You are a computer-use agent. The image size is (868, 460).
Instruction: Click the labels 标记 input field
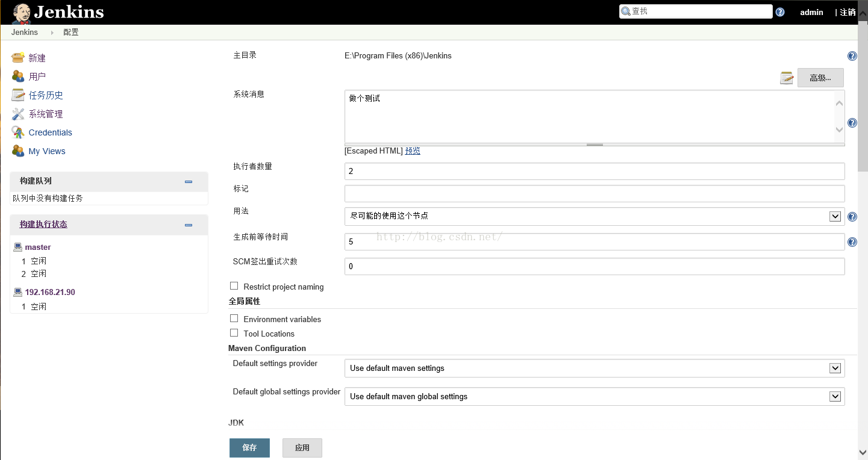tap(595, 193)
